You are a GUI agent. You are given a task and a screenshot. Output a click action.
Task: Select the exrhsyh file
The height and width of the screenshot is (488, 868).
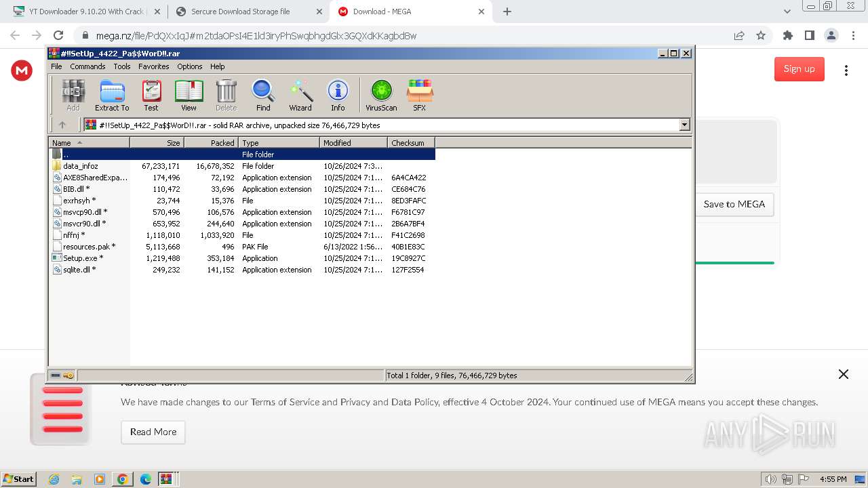tap(242, 201)
